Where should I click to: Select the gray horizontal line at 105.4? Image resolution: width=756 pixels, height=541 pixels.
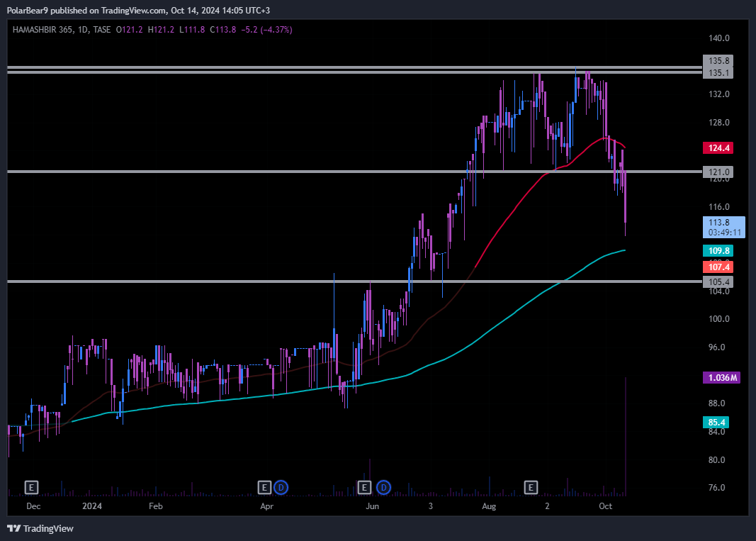354,281
